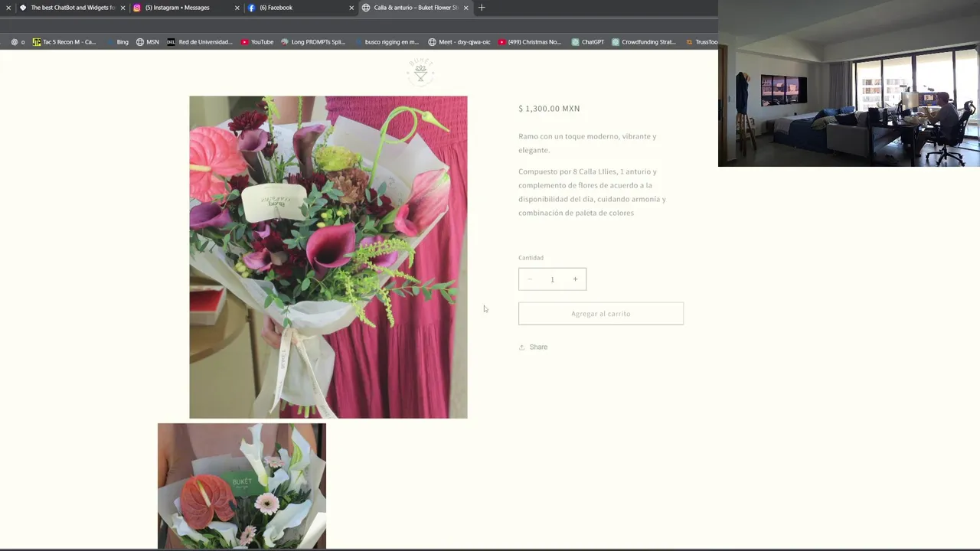Open the Tac 5 Recon M bookmark

(64, 42)
